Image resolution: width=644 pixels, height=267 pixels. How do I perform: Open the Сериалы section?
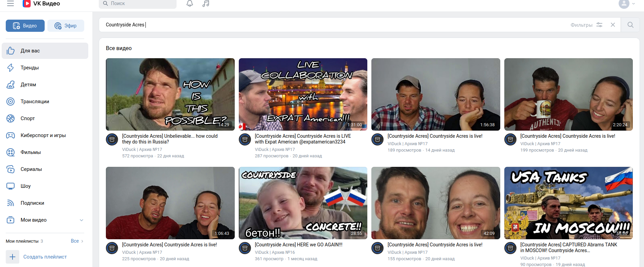pyautogui.click(x=45, y=169)
